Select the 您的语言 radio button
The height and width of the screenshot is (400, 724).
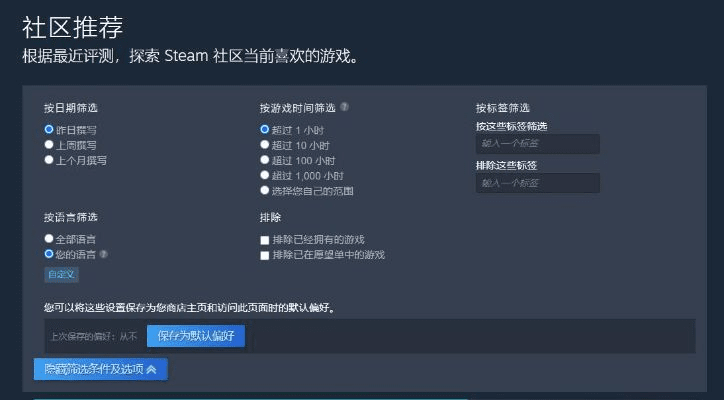coord(49,254)
